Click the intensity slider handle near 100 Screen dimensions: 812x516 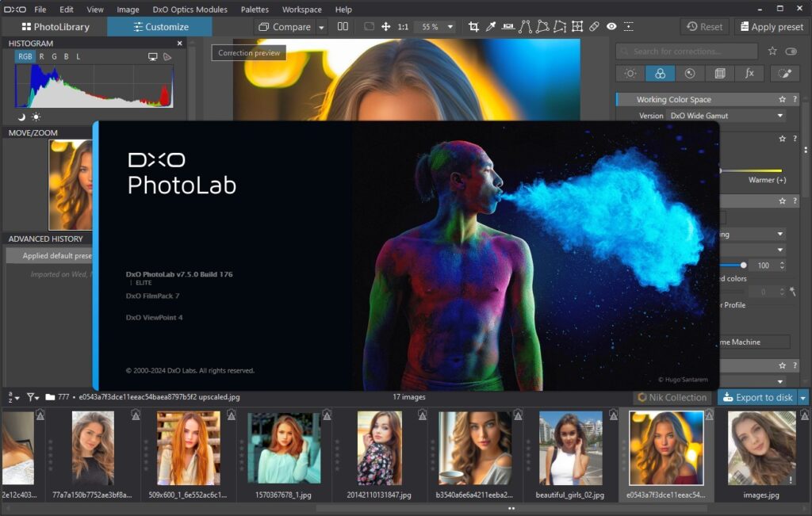[743, 266]
